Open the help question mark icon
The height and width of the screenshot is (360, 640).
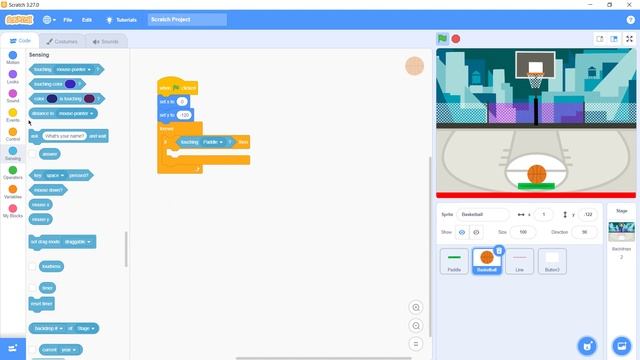coord(630,20)
